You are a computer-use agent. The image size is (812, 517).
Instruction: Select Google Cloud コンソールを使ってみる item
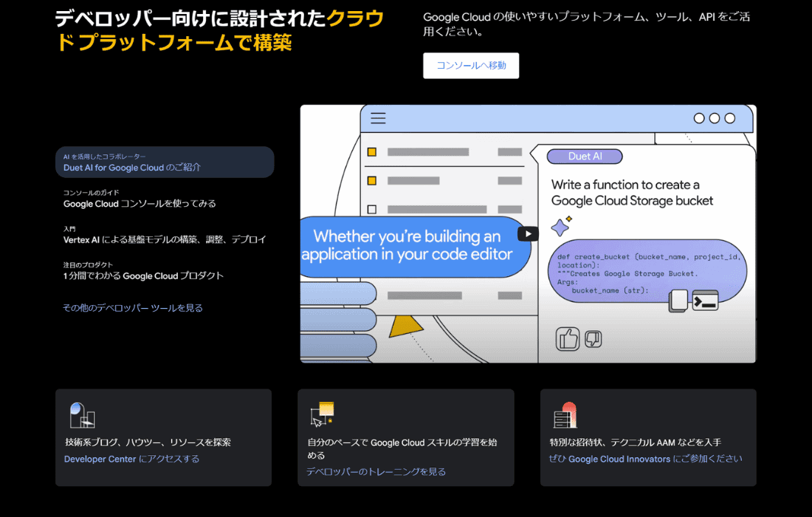coord(140,199)
